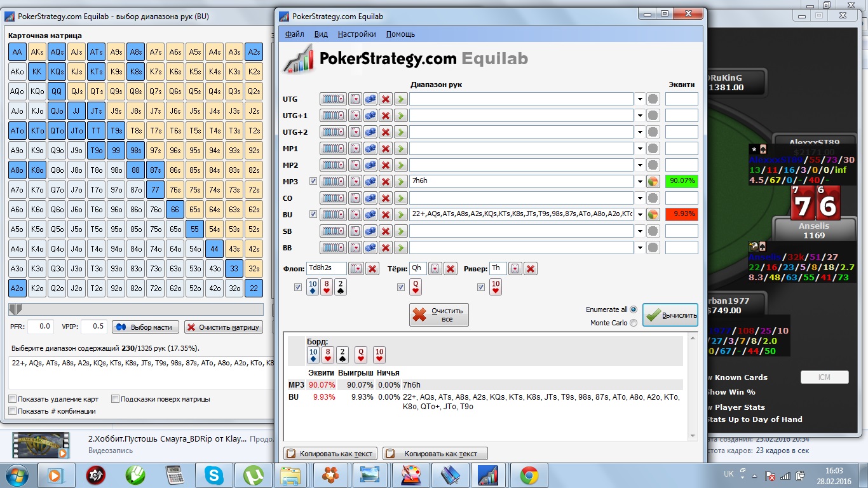Click random dice icon in CO row
Screen dimensions: 868x488
370,198
